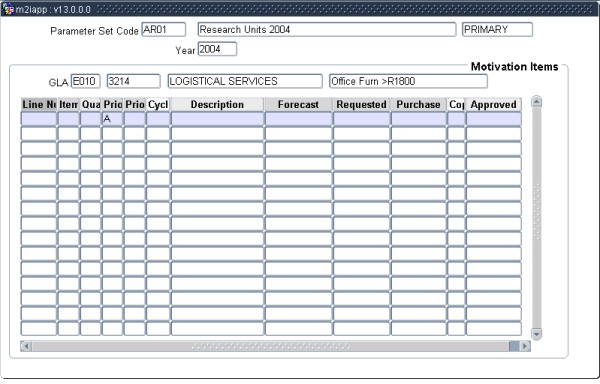
Task: Click the m2iapp title bar icon
Action: pyautogui.click(x=8, y=9)
